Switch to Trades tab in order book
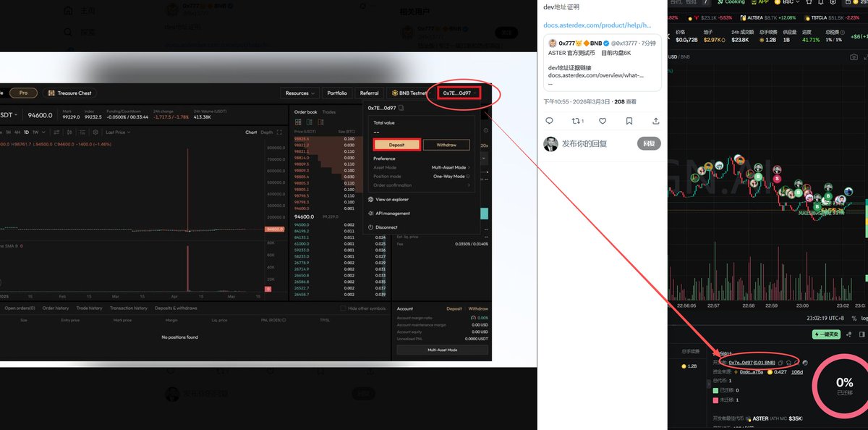The width and height of the screenshot is (868, 430). coord(329,112)
